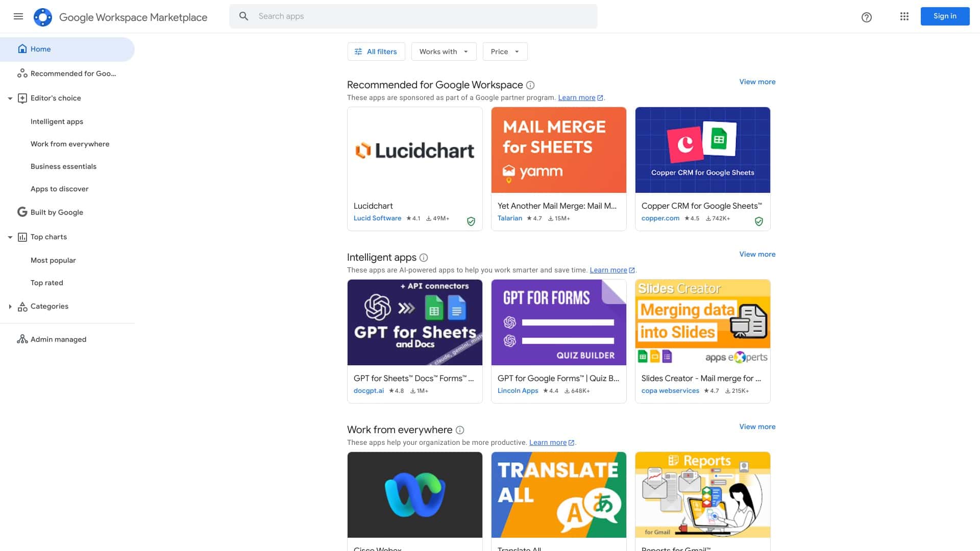
Task: Select the Home icon in the sidebar
Action: (22, 48)
